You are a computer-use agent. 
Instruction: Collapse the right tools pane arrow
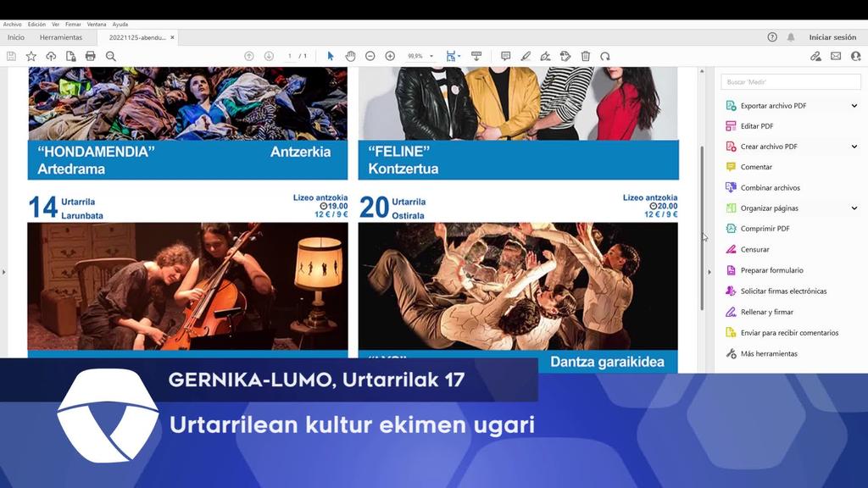click(709, 272)
